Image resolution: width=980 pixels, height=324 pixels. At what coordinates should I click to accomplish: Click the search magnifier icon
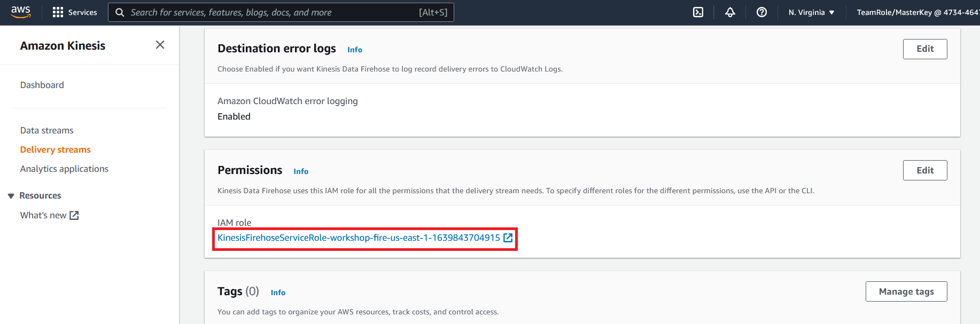click(x=120, y=12)
